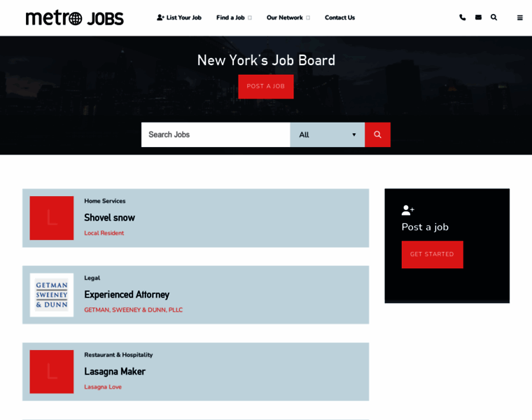532x420 pixels.
Task: Open the header search magnifier icon
Action: (493, 17)
